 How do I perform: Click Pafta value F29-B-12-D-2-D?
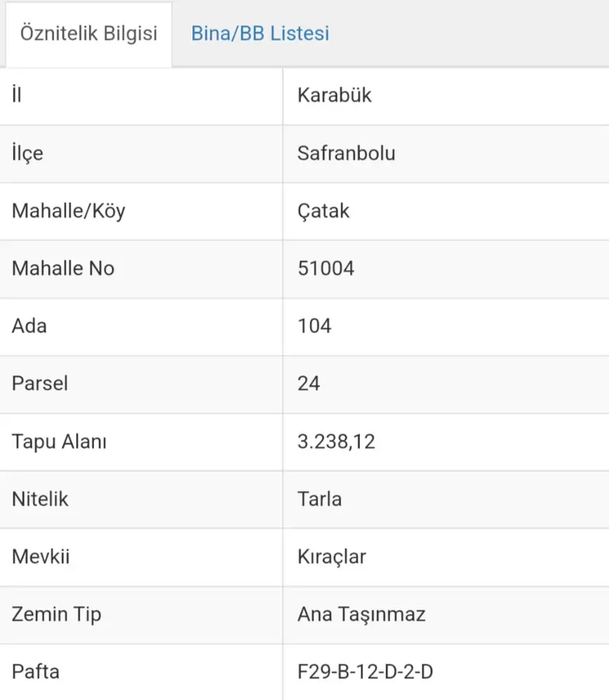365,673
